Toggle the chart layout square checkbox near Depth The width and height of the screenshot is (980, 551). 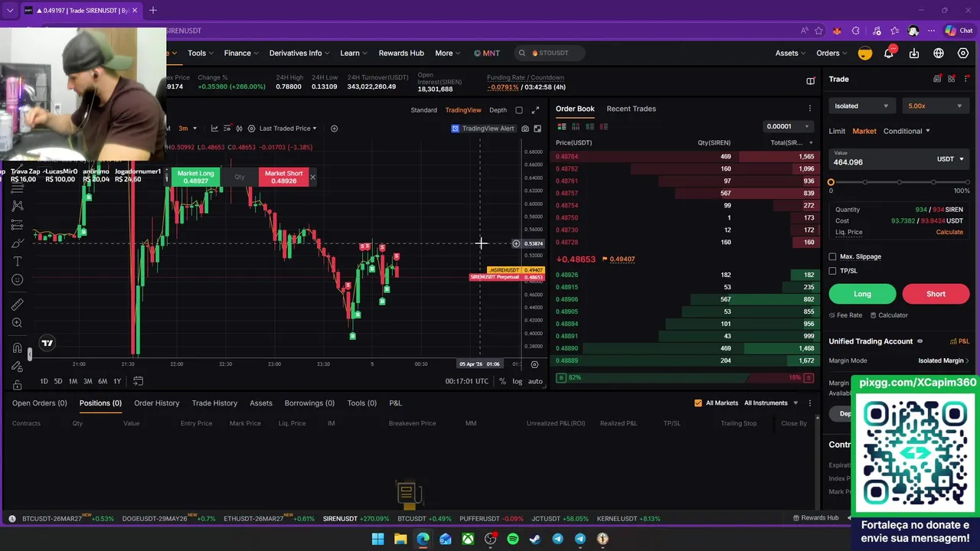tap(519, 110)
